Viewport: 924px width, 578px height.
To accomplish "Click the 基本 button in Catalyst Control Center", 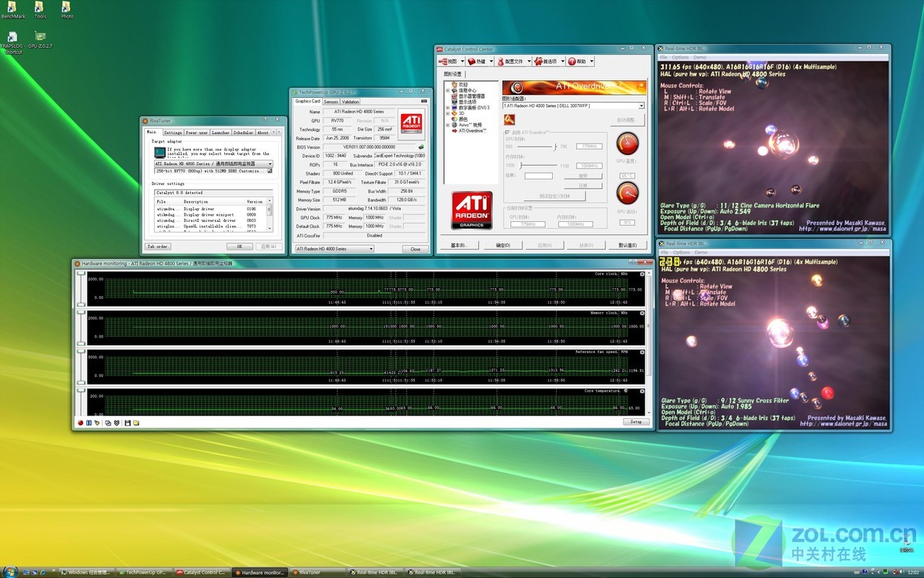I will click(x=459, y=245).
